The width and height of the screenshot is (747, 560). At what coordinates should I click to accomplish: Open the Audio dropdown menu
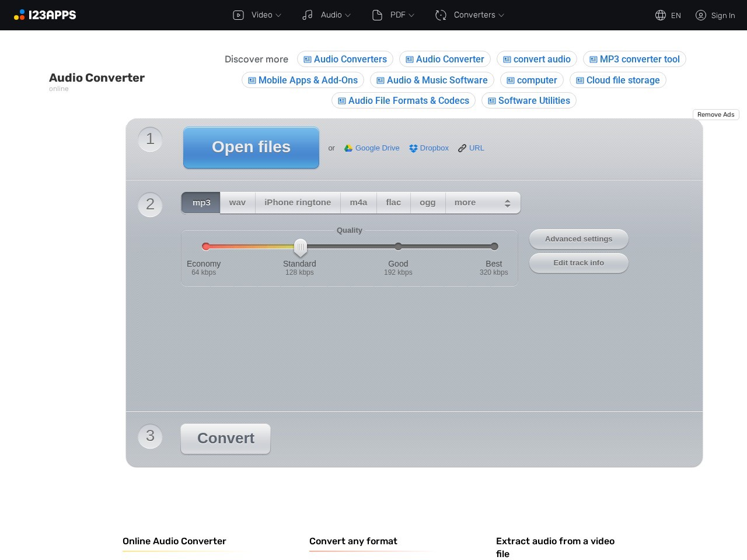pyautogui.click(x=327, y=15)
